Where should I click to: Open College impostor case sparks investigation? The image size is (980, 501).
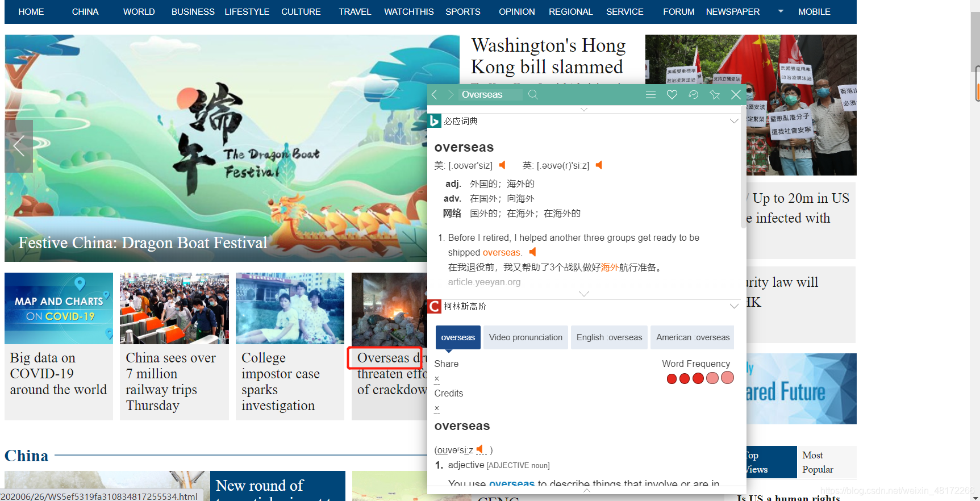point(281,382)
